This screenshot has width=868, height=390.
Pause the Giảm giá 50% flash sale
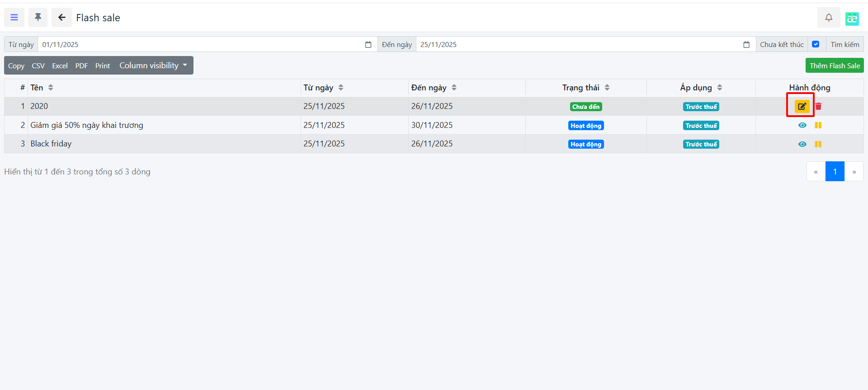tap(818, 125)
